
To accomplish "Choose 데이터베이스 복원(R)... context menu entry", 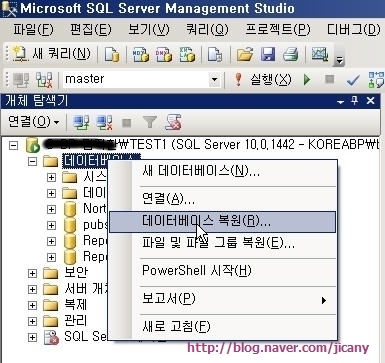I will (223, 221).
